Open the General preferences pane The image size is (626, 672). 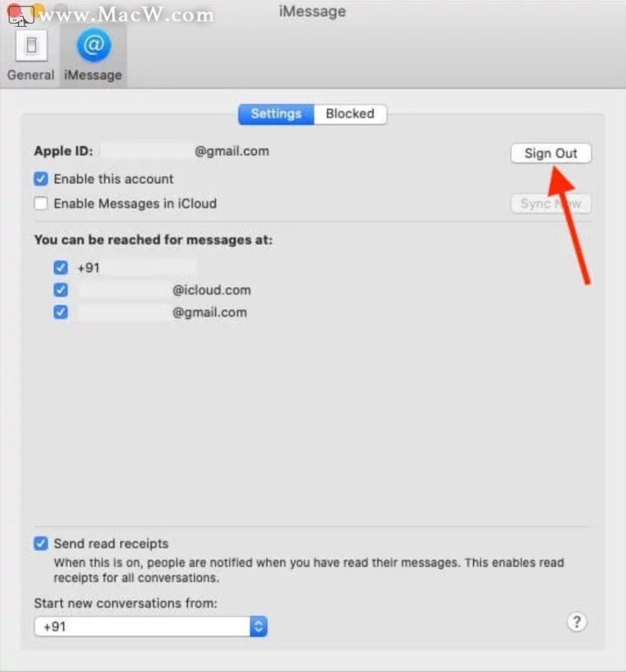point(31,56)
